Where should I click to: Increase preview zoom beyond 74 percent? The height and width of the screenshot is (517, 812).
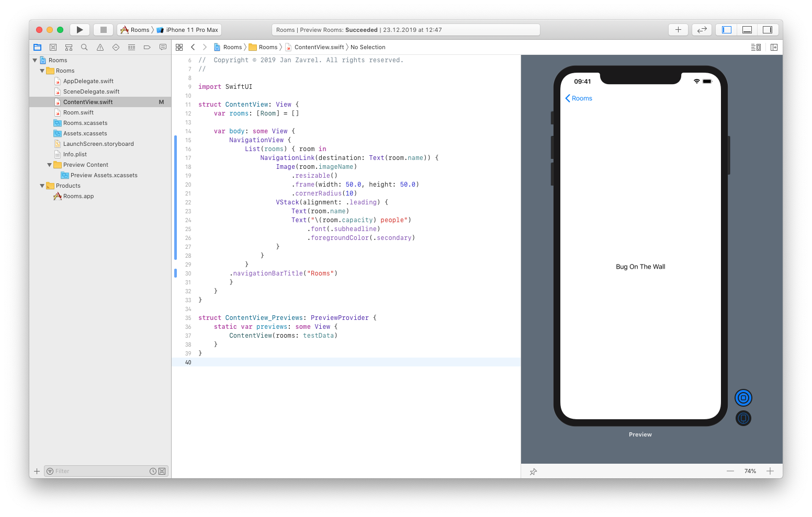tap(770, 471)
